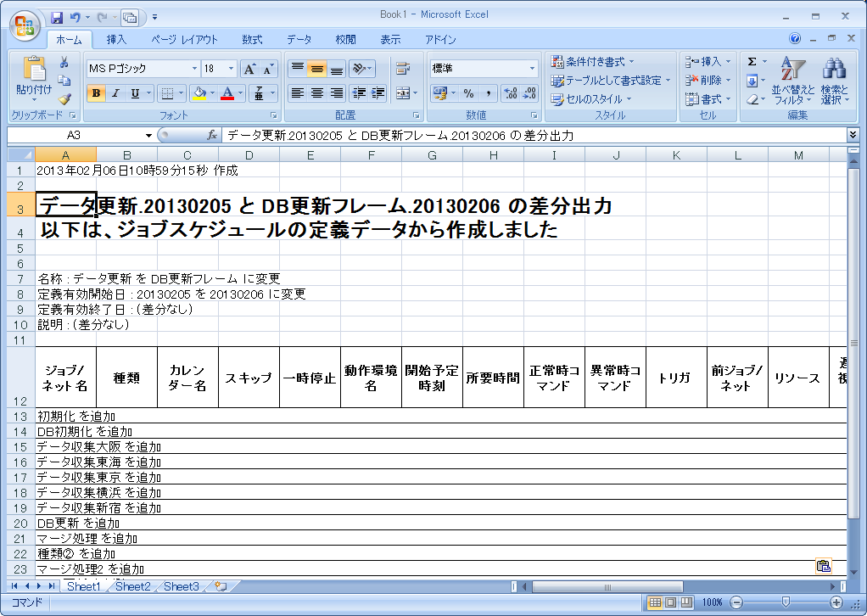Increase decimal places
Viewport: 867px width, 616px height.
pos(511,93)
